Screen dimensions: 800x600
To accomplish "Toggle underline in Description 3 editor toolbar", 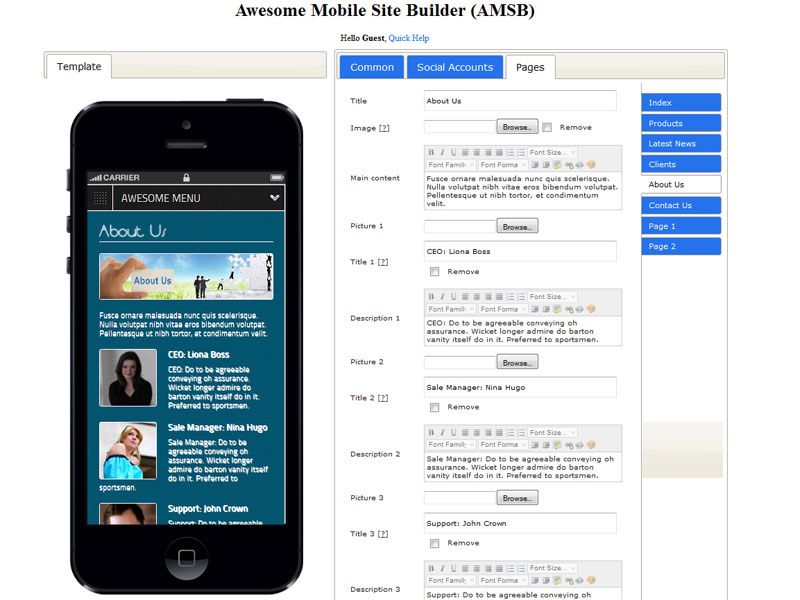I will point(454,568).
